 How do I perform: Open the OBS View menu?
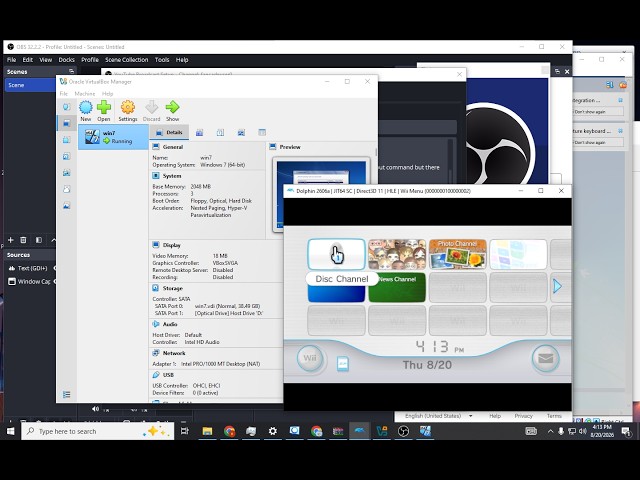click(45, 60)
